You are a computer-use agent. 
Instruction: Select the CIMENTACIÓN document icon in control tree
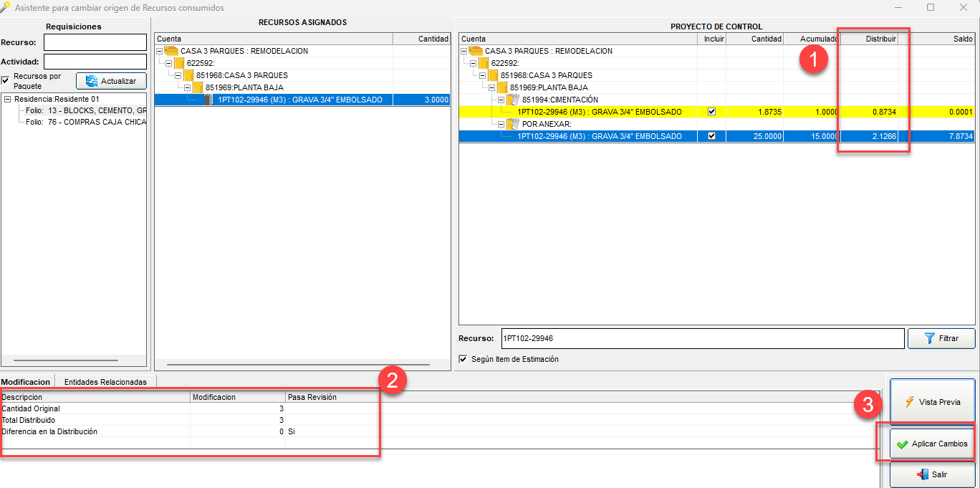point(512,100)
